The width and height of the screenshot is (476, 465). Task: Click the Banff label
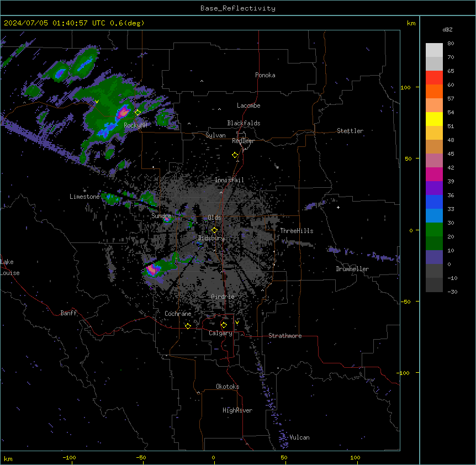pyautogui.click(x=68, y=313)
